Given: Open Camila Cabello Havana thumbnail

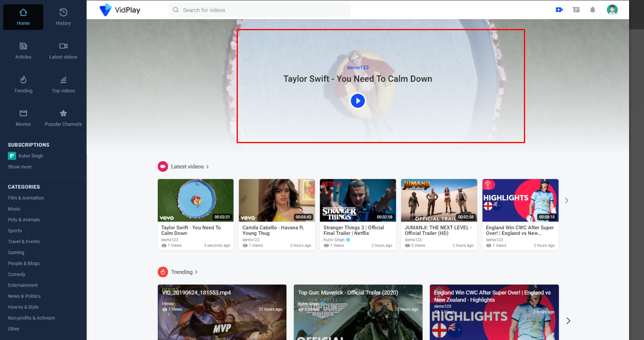Looking at the screenshot, I should pos(277,200).
